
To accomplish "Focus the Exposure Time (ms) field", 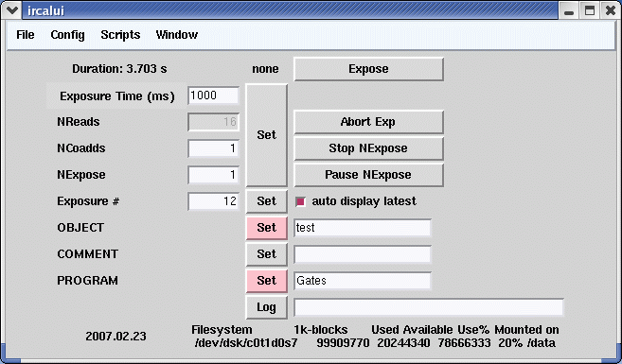I will point(213,95).
